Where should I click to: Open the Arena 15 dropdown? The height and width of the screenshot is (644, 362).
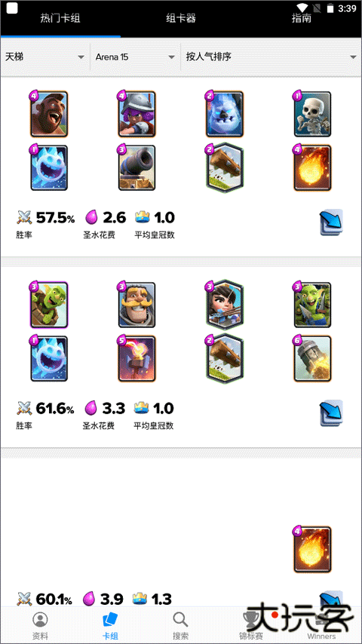(x=135, y=57)
